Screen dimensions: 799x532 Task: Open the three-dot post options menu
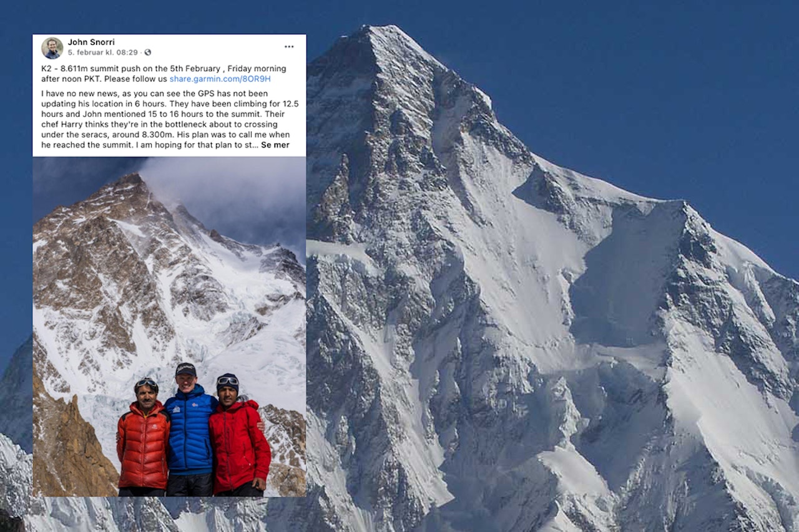point(289,47)
